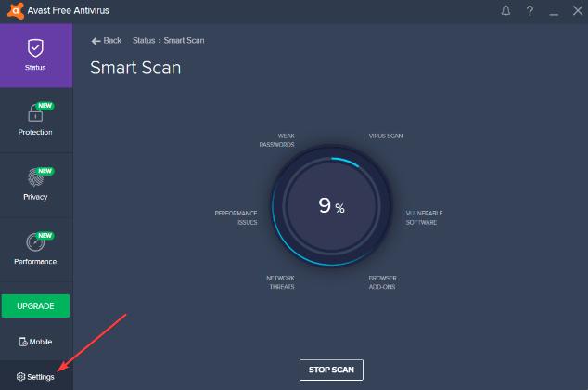Image resolution: width=588 pixels, height=390 pixels.
Task: Open the Performance gauge section
Action: coord(35,248)
